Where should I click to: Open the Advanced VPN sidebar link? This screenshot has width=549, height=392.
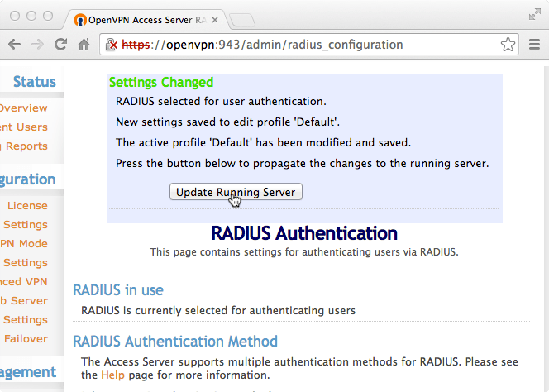click(x=23, y=282)
